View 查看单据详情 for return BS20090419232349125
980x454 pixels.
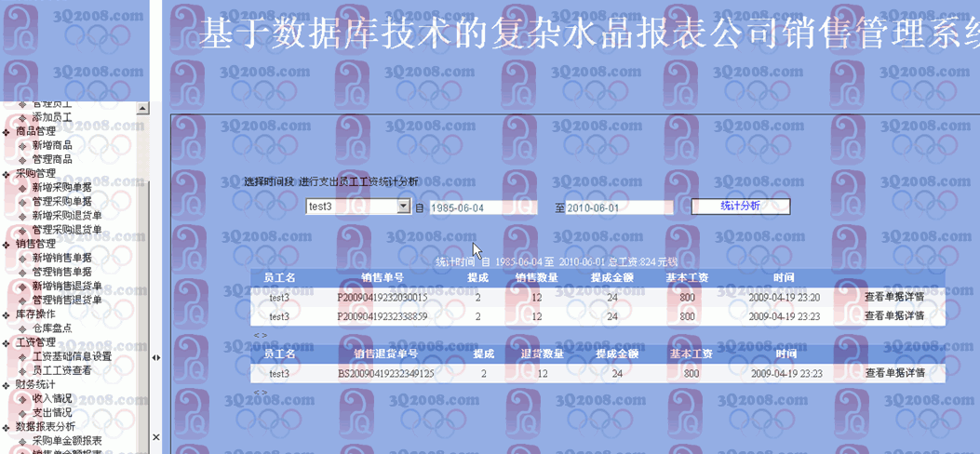pyautogui.click(x=895, y=373)
